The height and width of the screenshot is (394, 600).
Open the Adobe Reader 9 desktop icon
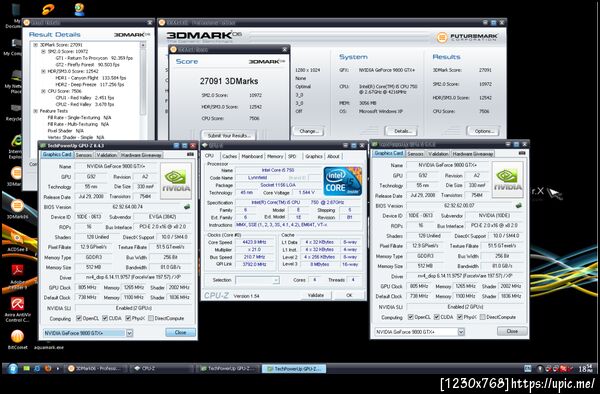tap(17, 276)
